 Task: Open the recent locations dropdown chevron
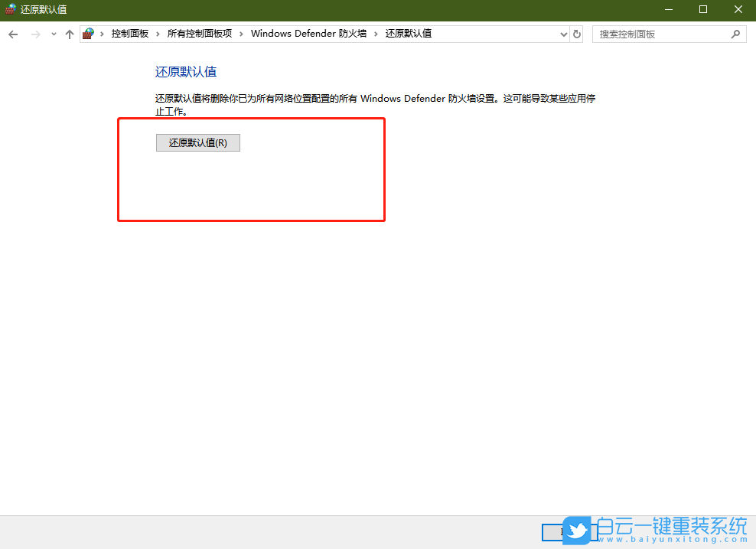(x=52, y=34)
